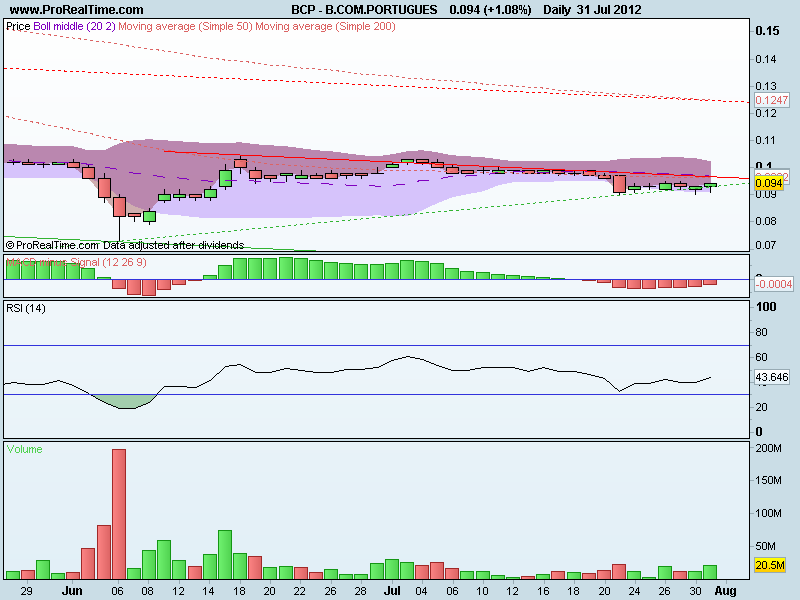Select Moving average (Simple 200) legend
The image size is (800, 600).
[326, 26]
